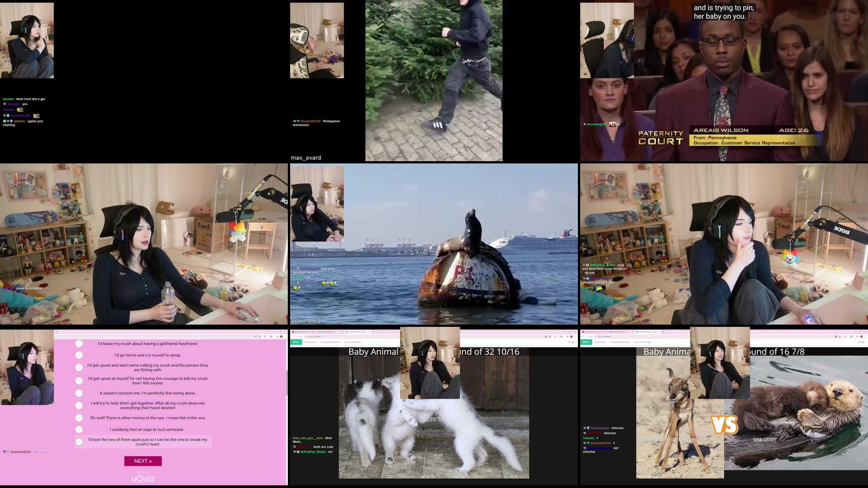Check the "I'd go home and cry myself to sleep" answer
The height and width of the screenshot is (488, 868).
click(x=80, y=355)
